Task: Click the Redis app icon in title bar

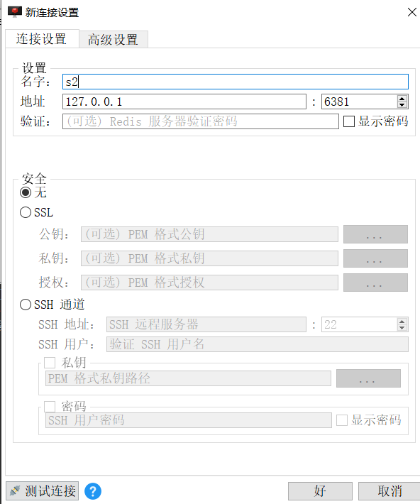Action: [x=14, y=12]
